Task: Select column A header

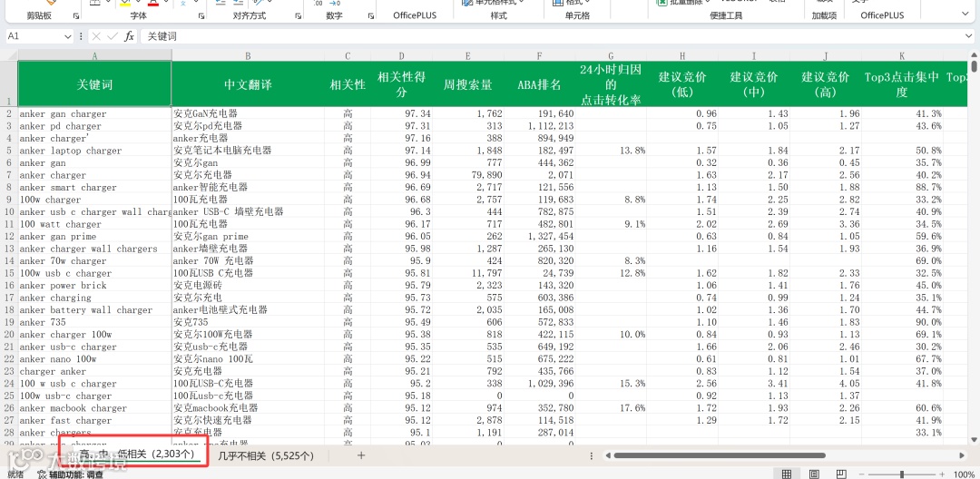Action: point(94,55)
